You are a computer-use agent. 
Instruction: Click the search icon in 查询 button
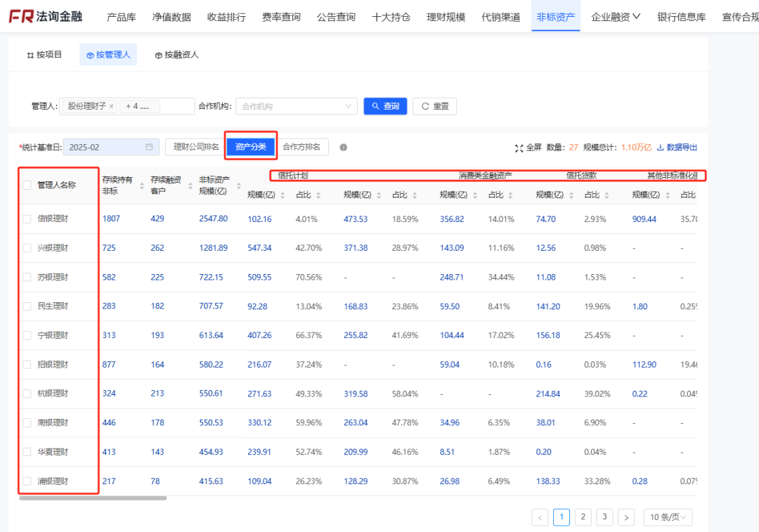point(375,106)
